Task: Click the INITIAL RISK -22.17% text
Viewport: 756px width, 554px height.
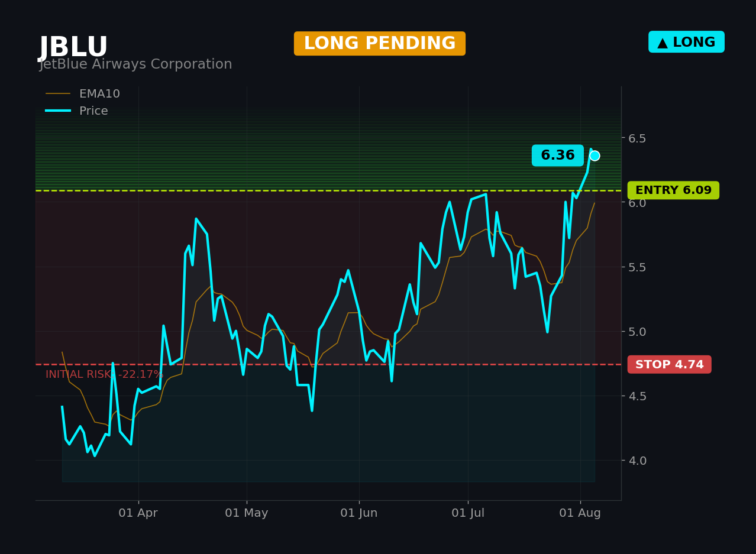Action: tap(104, 375)
